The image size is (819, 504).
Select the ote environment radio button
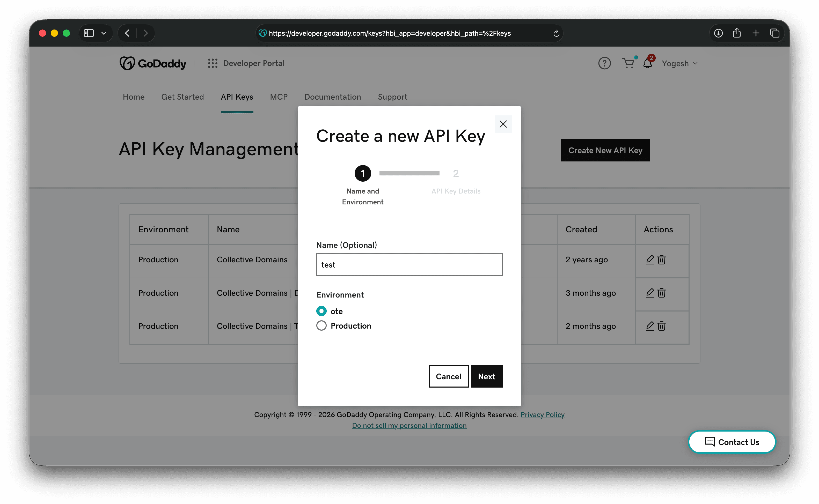click(321, 311)
